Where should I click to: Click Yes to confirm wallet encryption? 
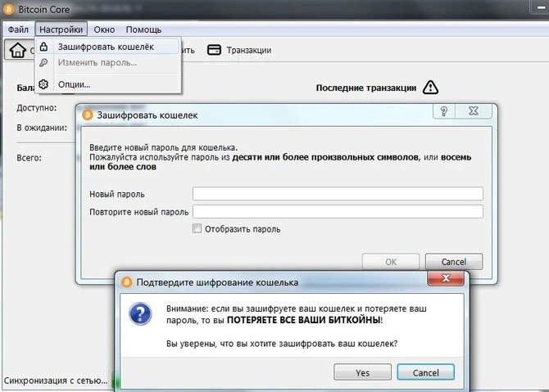pyautogui.click(x=362, y=372)
